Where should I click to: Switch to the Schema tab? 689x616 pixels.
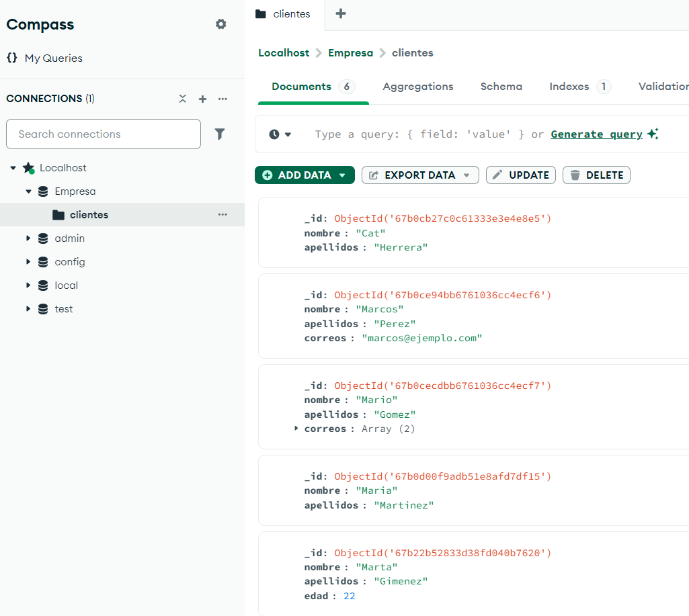(x=501, y=87)
